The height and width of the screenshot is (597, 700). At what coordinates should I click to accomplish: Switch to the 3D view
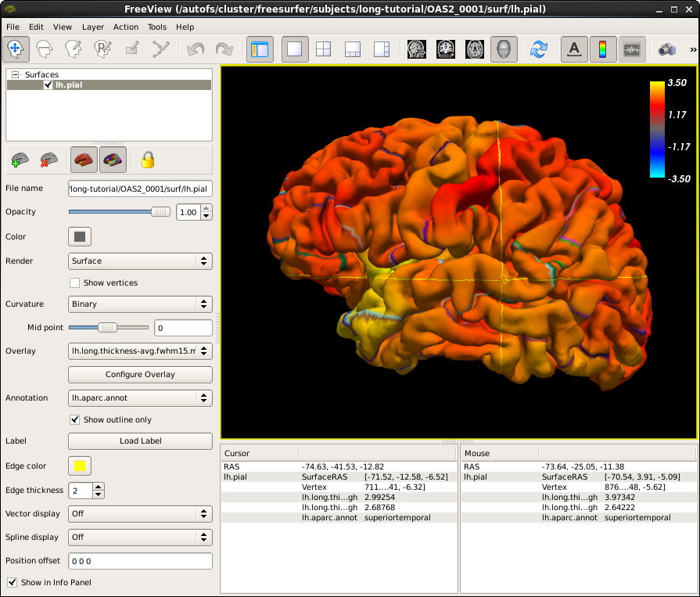[504, 49]
